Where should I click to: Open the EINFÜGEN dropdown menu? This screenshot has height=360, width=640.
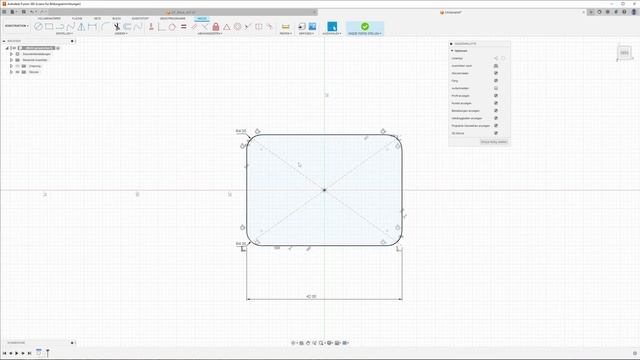coord(307,33)
